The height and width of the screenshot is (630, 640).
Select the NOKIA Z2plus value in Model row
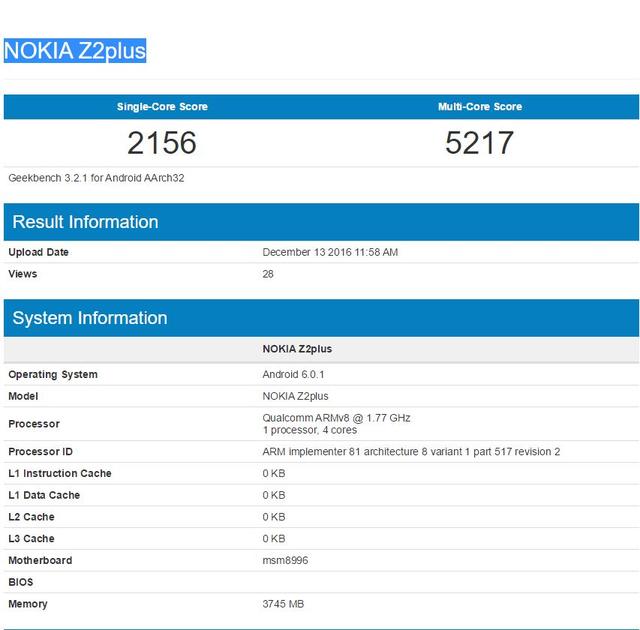click(x=295, y=396)
